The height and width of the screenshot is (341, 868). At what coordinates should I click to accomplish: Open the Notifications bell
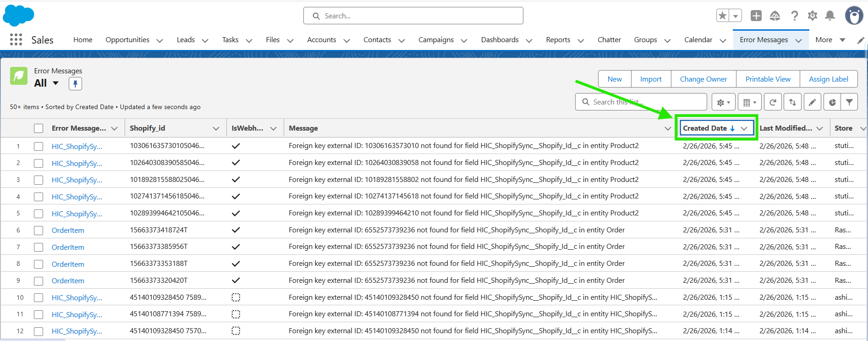tap(830, 16)
